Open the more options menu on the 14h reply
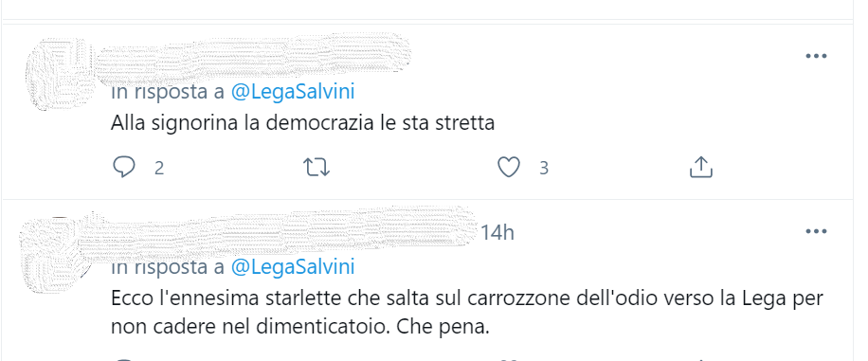Screen dimensions: 868x361 (816, 231)
